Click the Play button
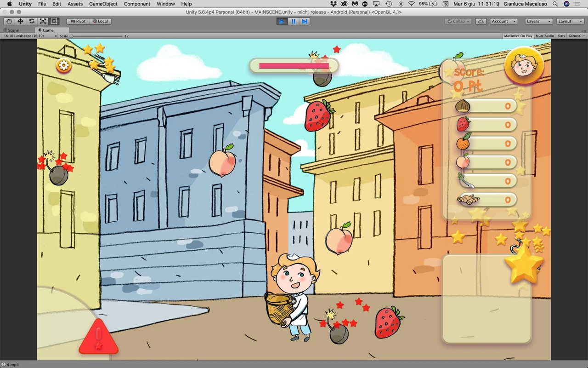The height and width of the screenshot is (368, 588). pos(282,21)
